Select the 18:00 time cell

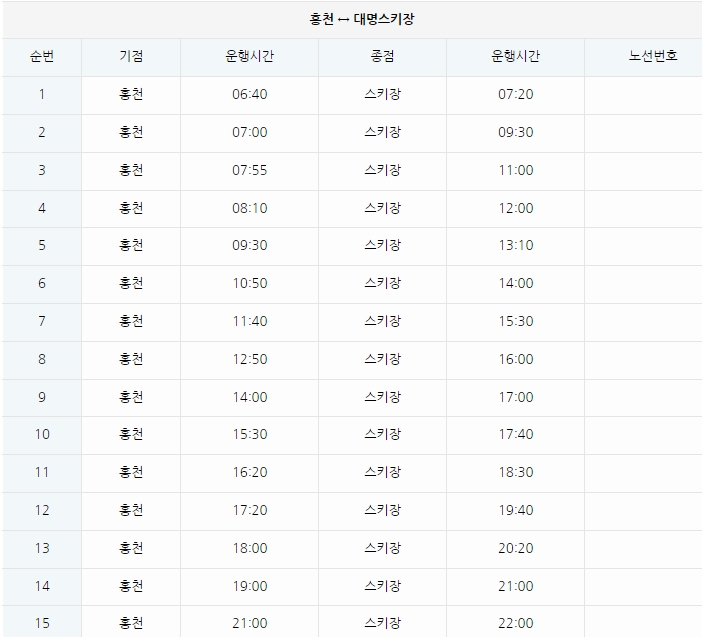pos(249,548)
